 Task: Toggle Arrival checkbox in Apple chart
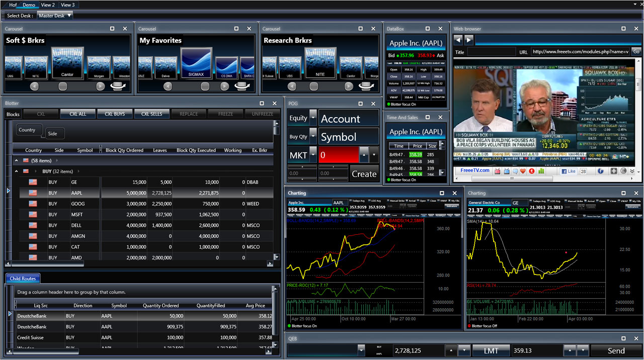click(408, 201)
